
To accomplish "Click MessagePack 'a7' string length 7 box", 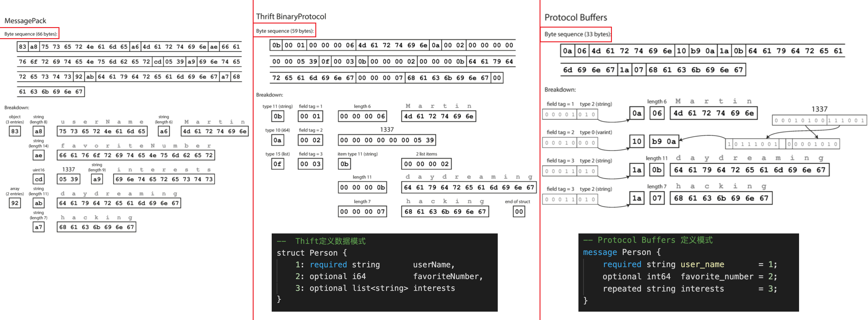I will (38, 227).
